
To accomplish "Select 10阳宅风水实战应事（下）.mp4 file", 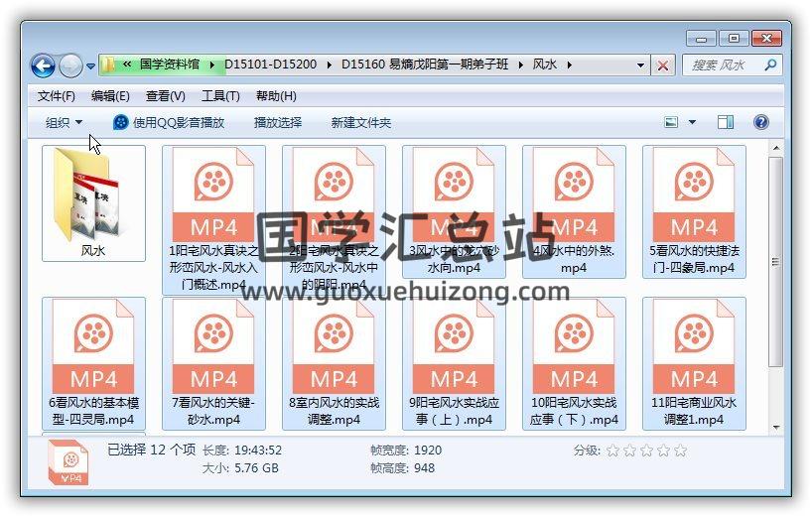I will 575,364.
